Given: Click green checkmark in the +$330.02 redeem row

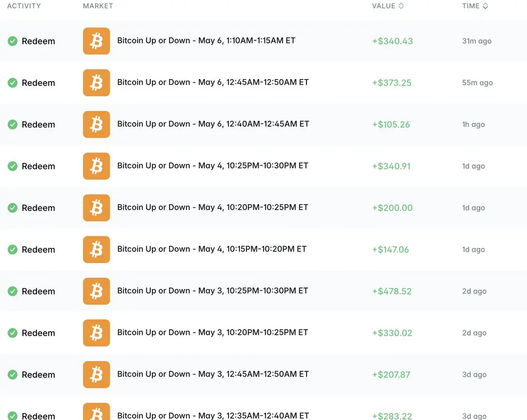Looking at the screenshot, I should [x=13, y=333].
